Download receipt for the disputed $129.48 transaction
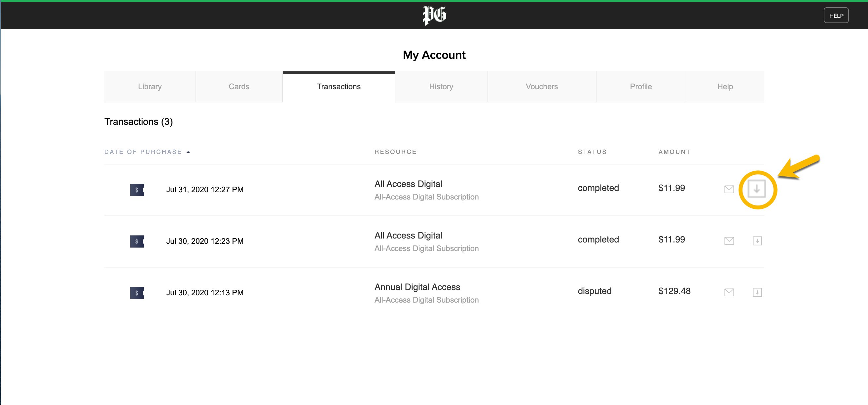The width and height of the screenshot is (868, 405). tap(757, 292)
